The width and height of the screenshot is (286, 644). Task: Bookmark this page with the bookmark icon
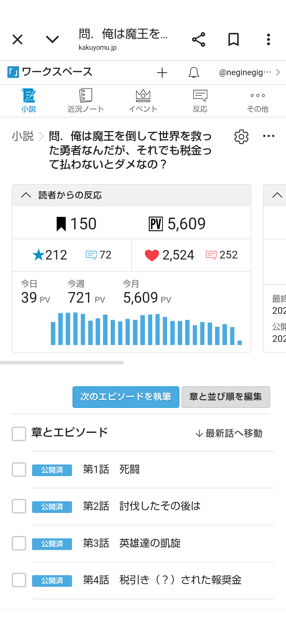pyautogui.click(x=234, y=40)
